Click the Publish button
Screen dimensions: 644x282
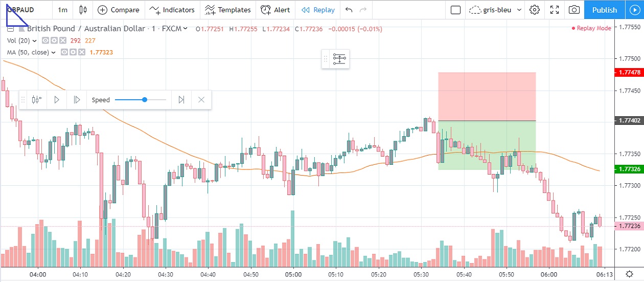point(605,10)
